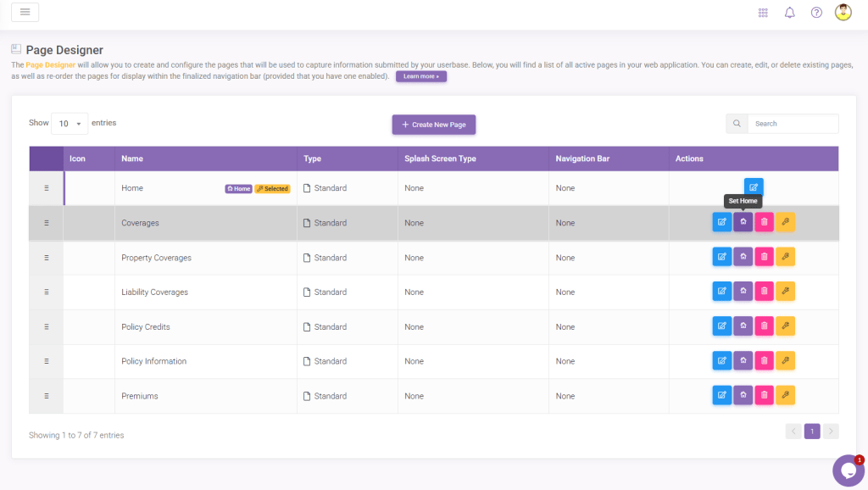The height and width of the screenshot is (490, 868).
Task: Delete the Policy Information page
Action: tap(764, 361)
